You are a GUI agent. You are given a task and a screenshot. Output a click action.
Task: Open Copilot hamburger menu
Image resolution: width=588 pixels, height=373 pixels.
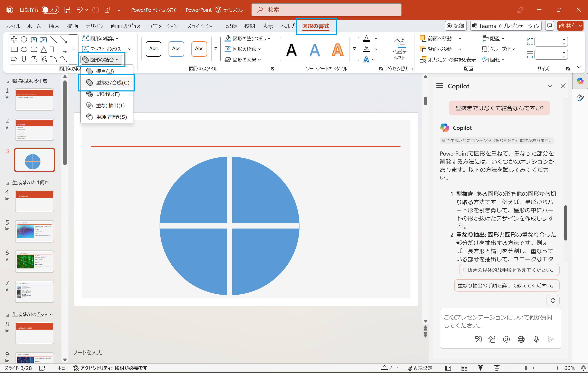439,86
